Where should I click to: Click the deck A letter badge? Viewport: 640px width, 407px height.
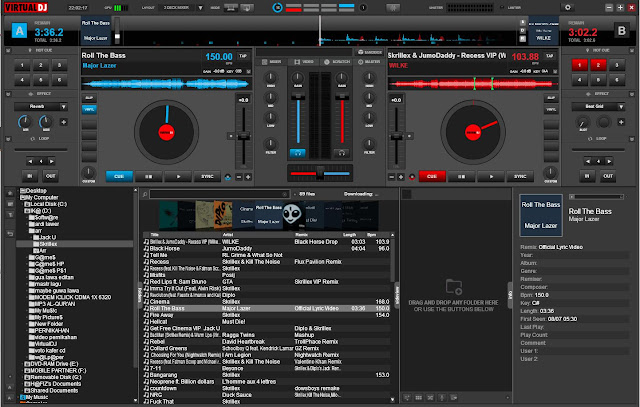pos(19,31)
